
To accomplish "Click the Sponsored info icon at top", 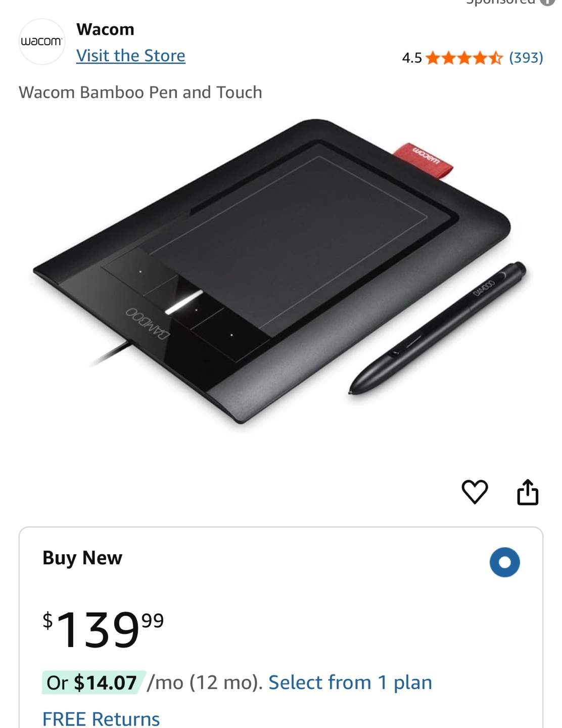I will coord(547,2).
